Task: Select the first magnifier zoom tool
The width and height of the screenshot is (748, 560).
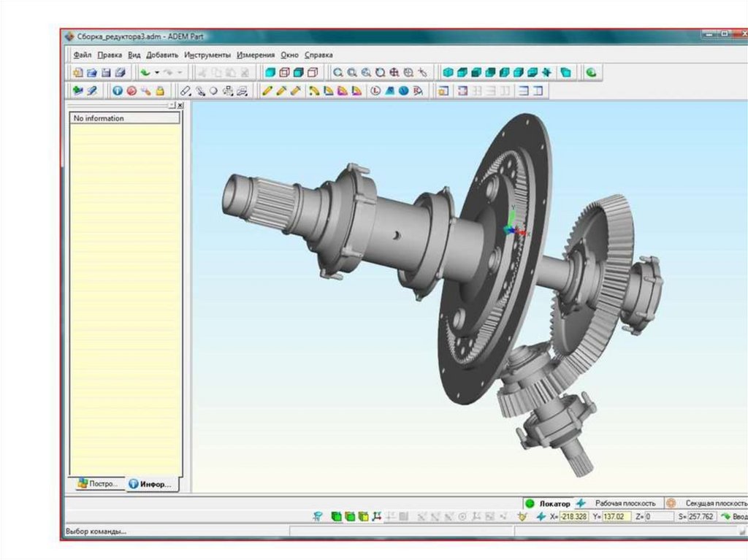Action: (x=337, y=72)
